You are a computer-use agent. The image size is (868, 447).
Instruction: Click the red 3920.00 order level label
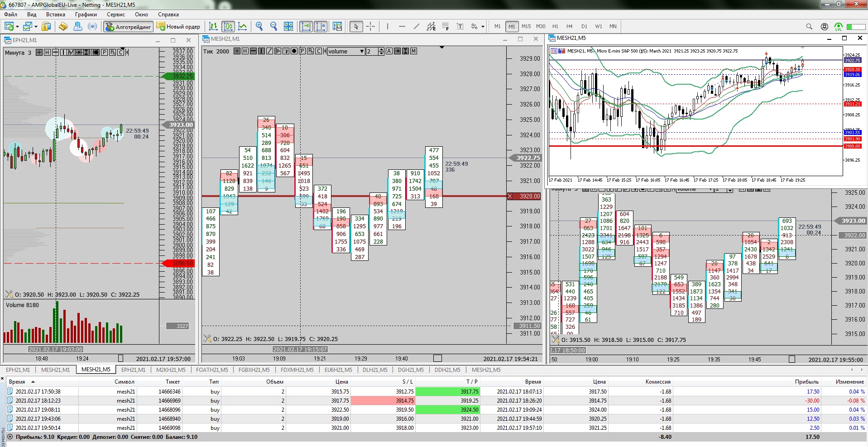[x=524, y=196]
